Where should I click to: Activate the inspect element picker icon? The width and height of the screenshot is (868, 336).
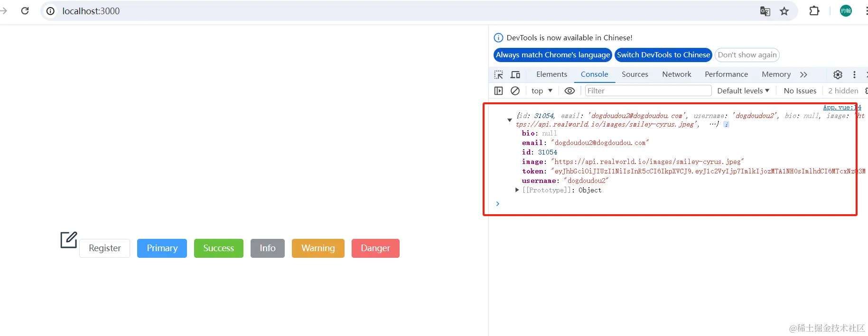point(498,75)
